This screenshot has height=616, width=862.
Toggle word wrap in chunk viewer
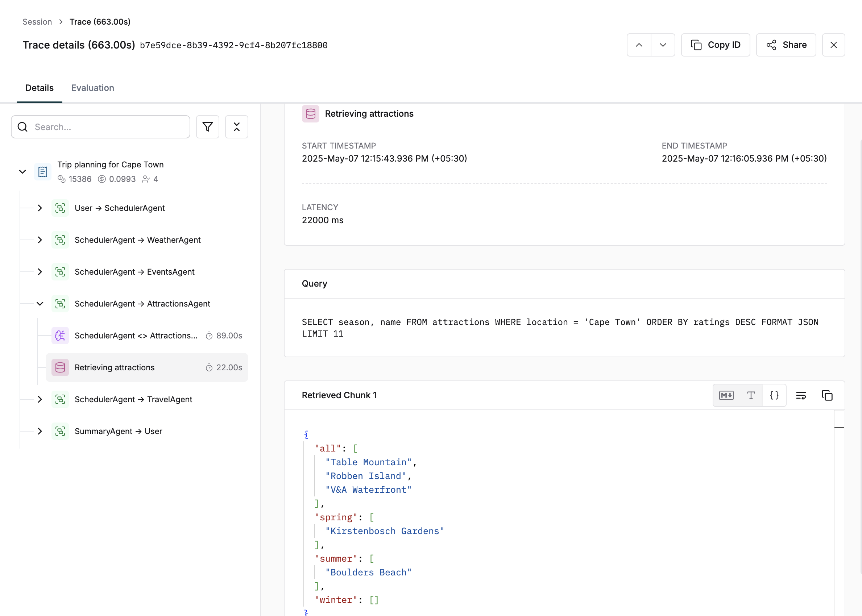(x=801, y=395)
